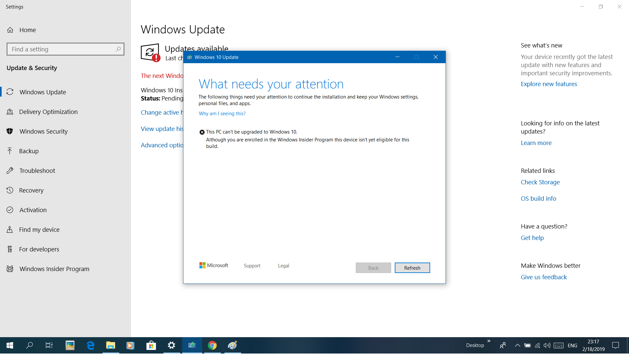Open the Paint app taskbar icon

233,345
